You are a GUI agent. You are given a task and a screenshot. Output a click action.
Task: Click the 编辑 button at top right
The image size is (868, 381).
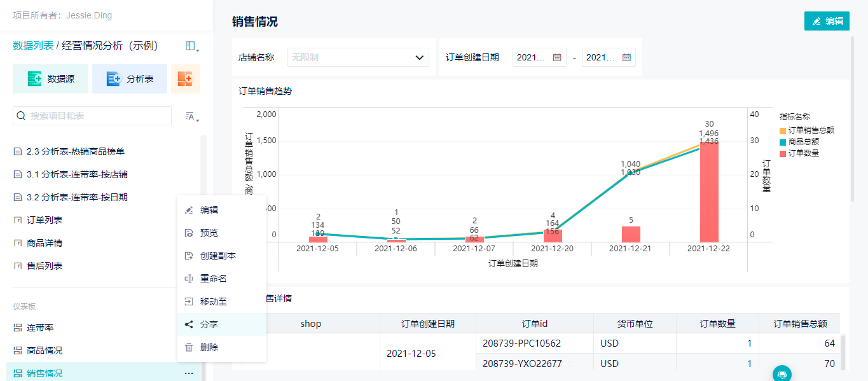tap(827, 21)
